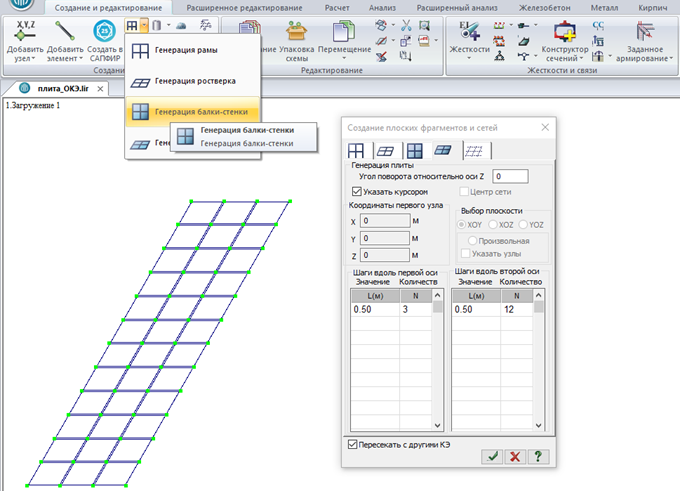
Task: Expand Заданное армирование dropdown arrow
Action: pyautogui.click(x=671, y=59)
